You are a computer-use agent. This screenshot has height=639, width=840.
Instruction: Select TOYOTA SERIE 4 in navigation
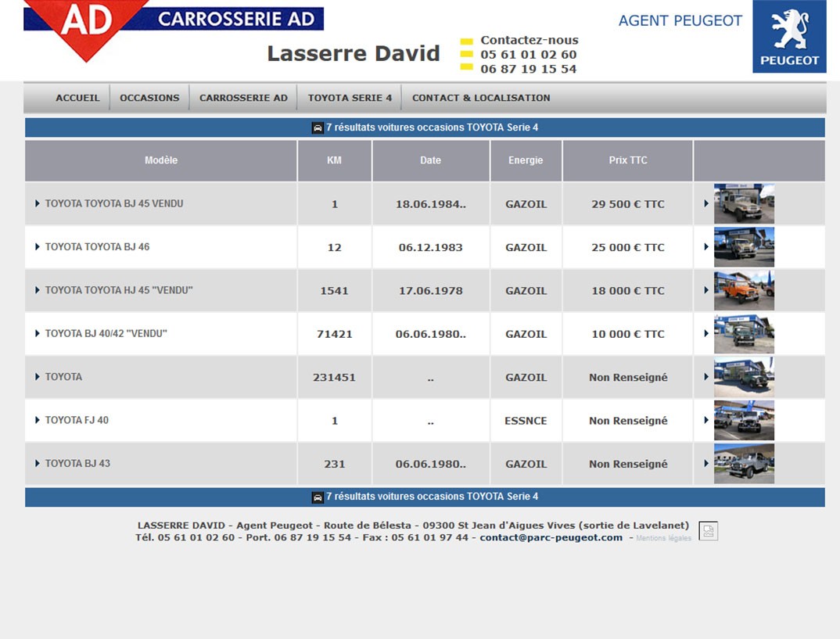pos(350,98)
